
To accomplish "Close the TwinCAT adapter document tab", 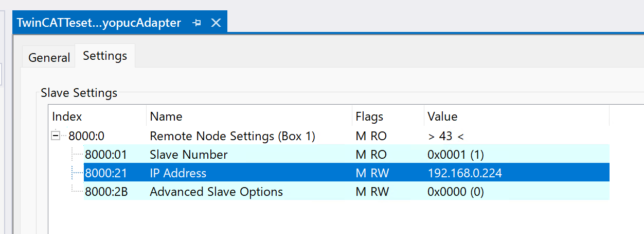I will click(216, 23).
